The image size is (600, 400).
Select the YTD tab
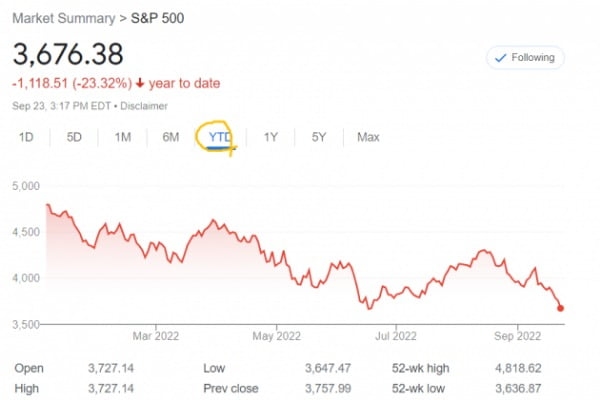coord(219,137)
